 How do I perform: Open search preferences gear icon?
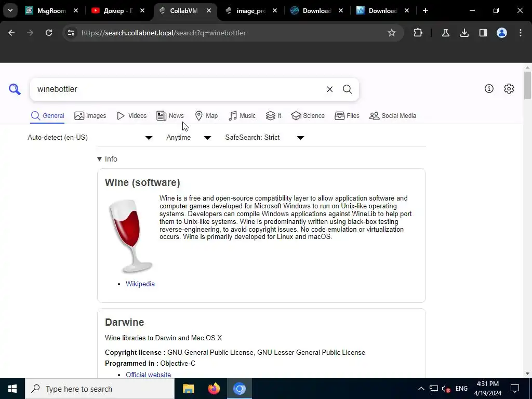[509, 88]
